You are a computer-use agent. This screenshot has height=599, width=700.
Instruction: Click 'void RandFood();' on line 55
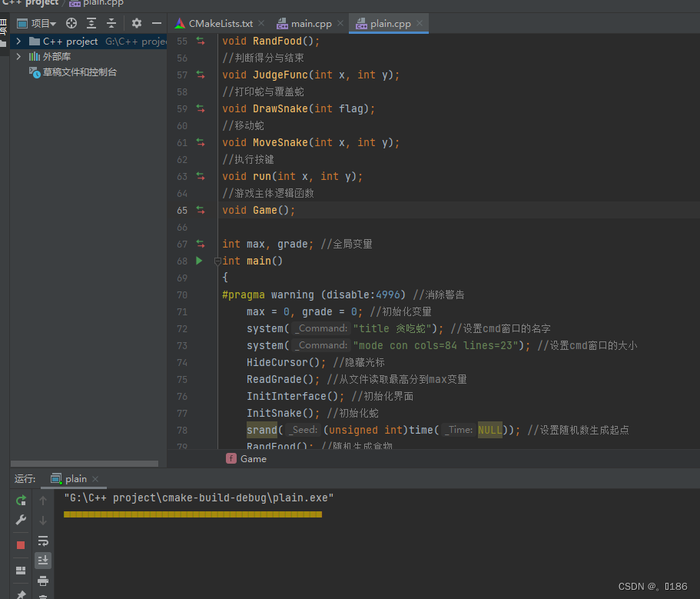270,41
